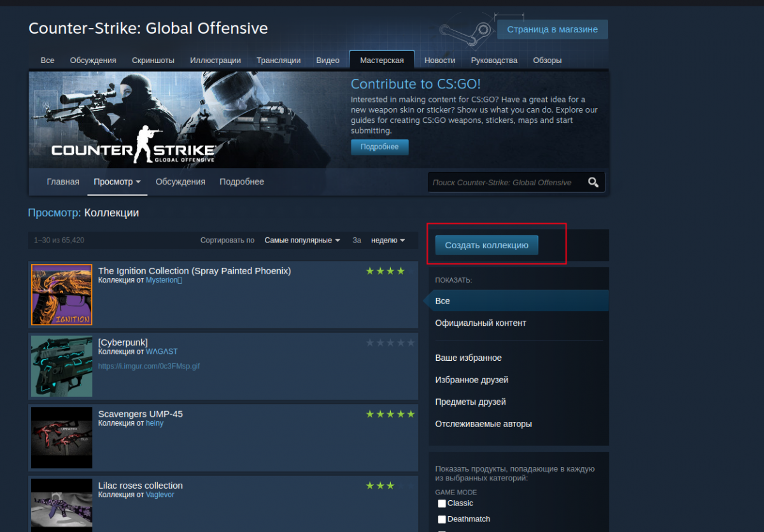Screen dimensions: 764x532
Task: Open the [Cyberpunk] collection title
Action: tap(123, 342)
